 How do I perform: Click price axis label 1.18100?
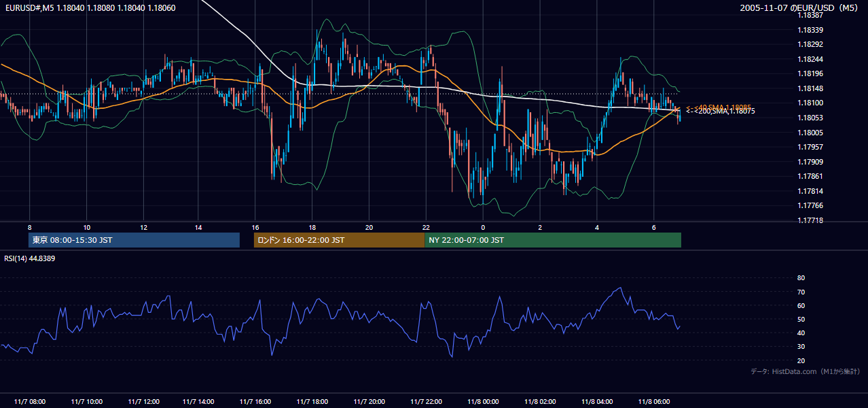[810, 103]
